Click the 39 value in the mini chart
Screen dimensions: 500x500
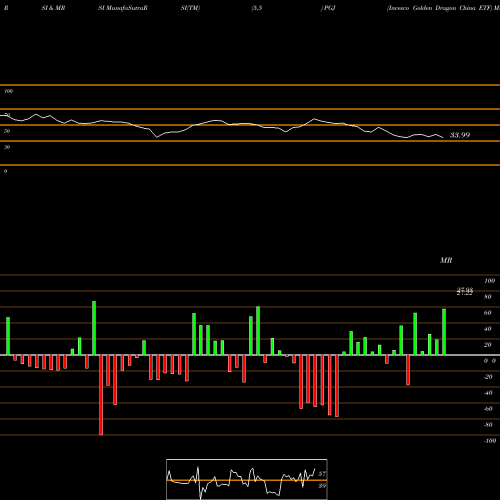[322, 486]
